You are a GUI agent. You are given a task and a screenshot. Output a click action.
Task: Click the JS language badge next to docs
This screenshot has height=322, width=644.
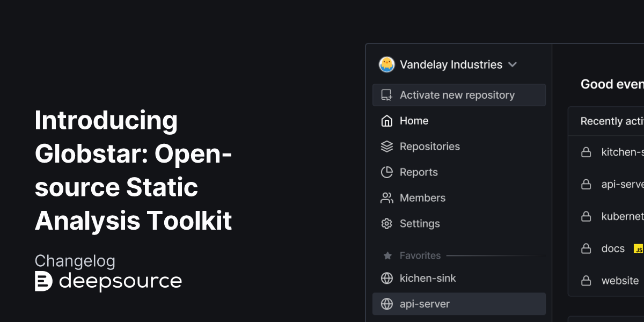639,249
